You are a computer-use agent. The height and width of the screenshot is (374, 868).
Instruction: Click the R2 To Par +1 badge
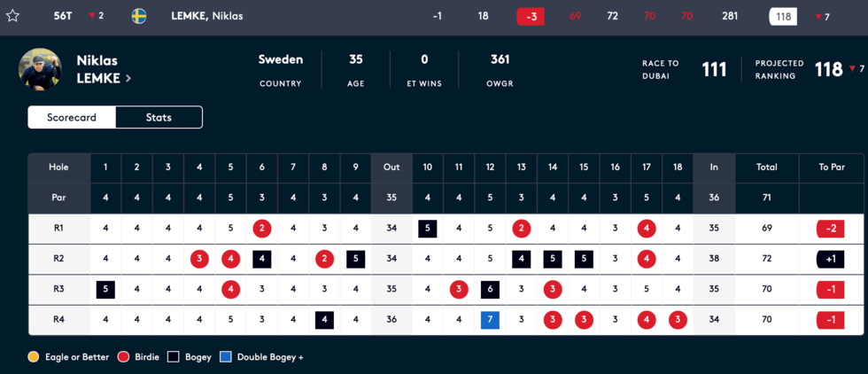[x=832, y=259]
